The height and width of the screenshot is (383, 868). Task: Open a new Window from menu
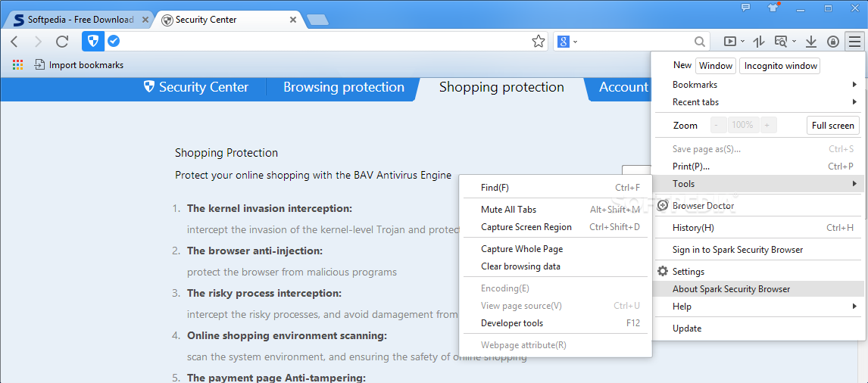pyautogui.click(x=715, y=65)
